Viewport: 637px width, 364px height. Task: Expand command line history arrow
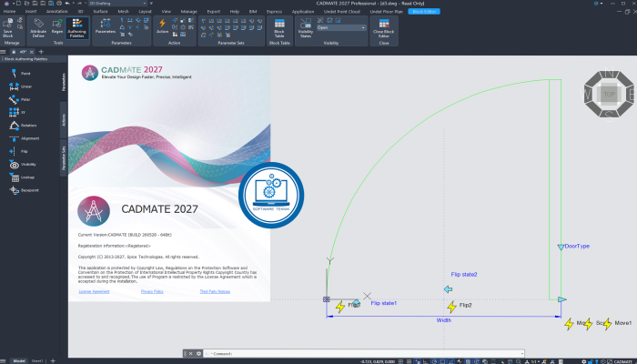tap(522, 354)
